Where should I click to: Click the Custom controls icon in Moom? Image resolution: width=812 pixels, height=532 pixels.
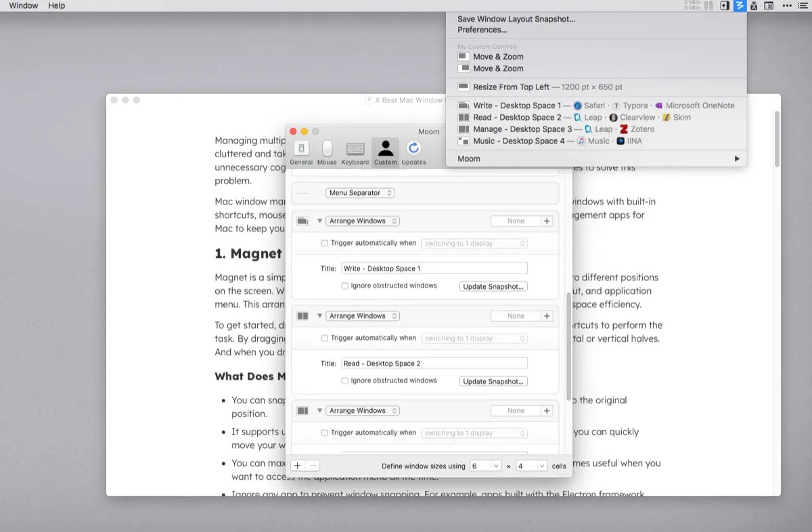click(x=385, y=150)
